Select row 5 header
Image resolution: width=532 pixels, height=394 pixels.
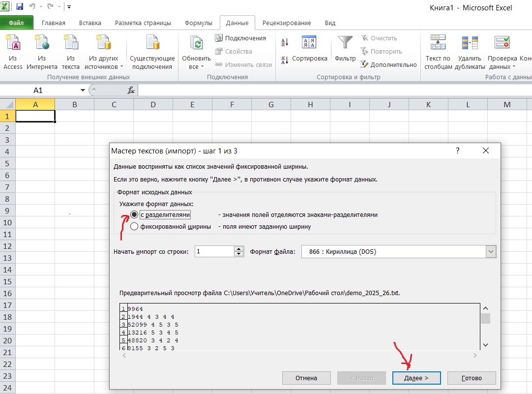coord(7,164)
